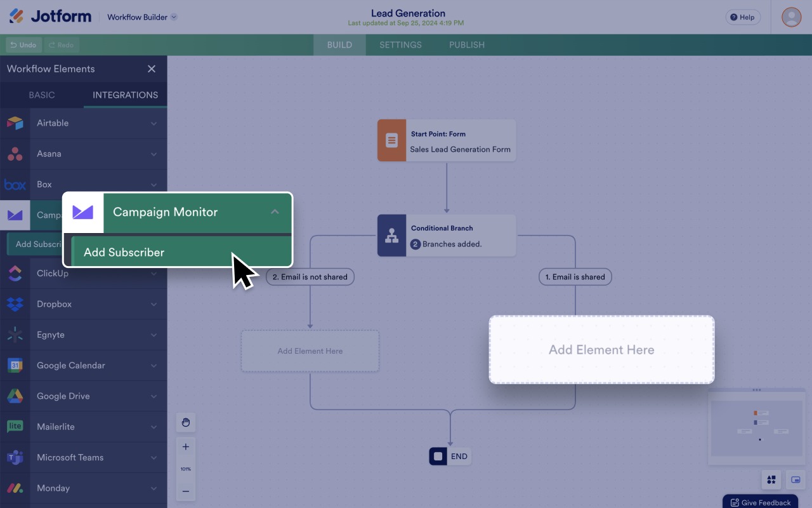The width and height of the screenshot is (812, 508).
Task: Expand the Mailerlite integration chevron
Action: pyautogui.click(x=154, y=427)
